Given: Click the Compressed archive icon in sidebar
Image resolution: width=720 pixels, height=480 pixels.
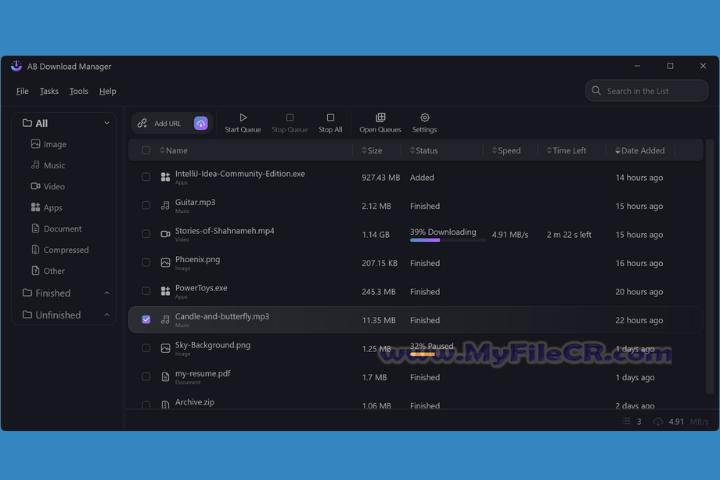Looking at the screenshot, I should [35, 249].
